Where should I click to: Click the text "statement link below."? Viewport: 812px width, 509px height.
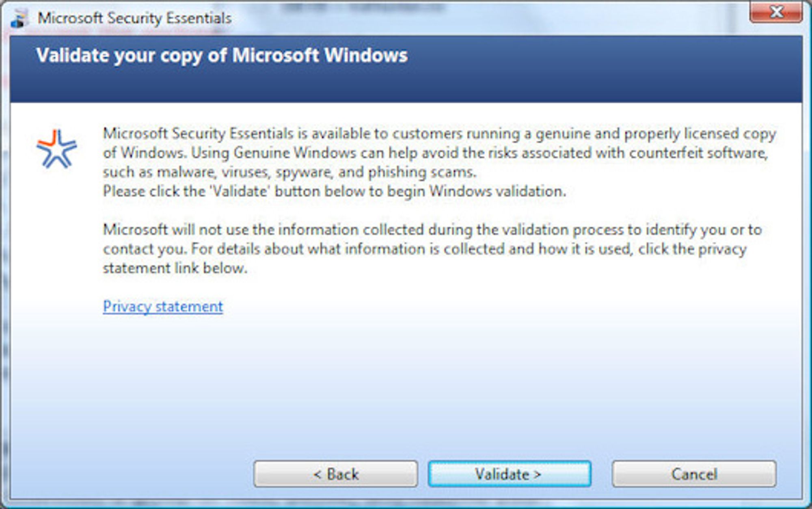pyautogui.click(x=175, y=268)
